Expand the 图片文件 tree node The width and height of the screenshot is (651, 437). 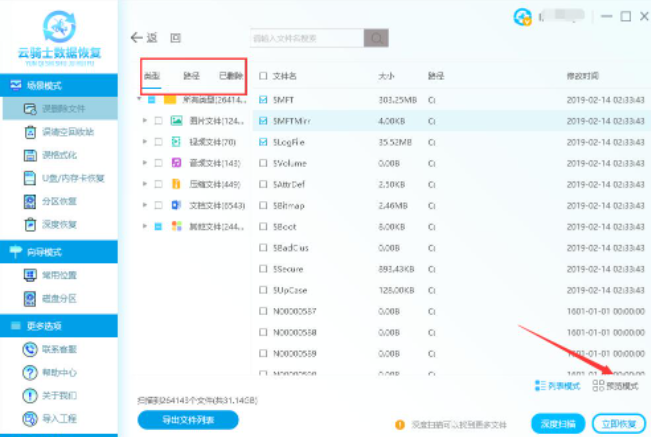[x=145, y=121]
